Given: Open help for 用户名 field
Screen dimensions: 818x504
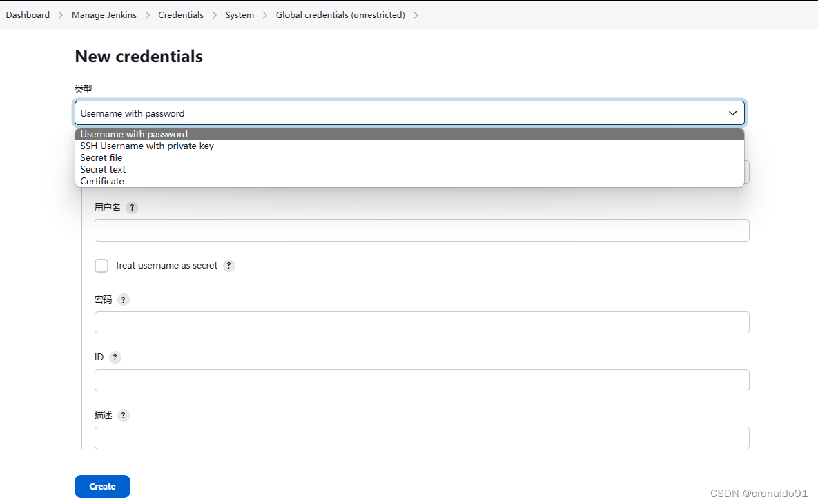Looking at the screenshot, I should pos(132,208).
